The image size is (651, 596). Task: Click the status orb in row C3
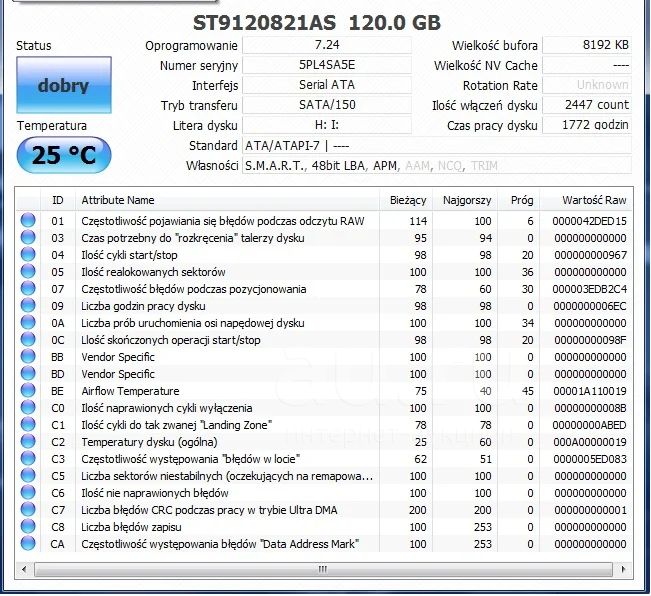[28, 458]
